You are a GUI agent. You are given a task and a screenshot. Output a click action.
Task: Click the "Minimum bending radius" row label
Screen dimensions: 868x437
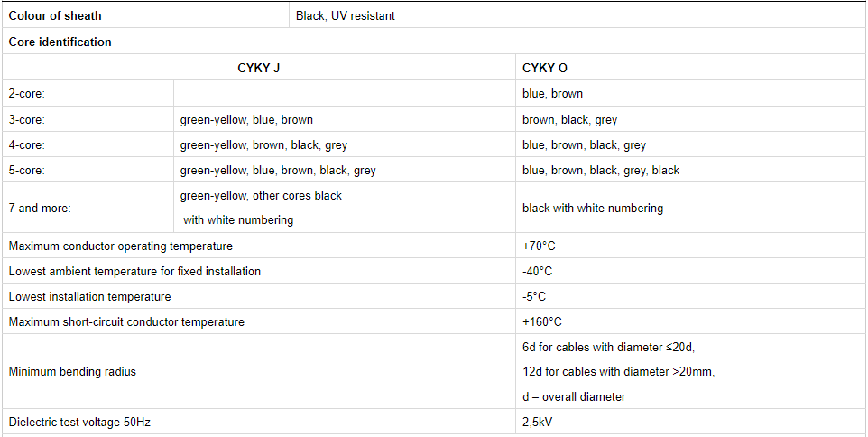click(72, 371)
